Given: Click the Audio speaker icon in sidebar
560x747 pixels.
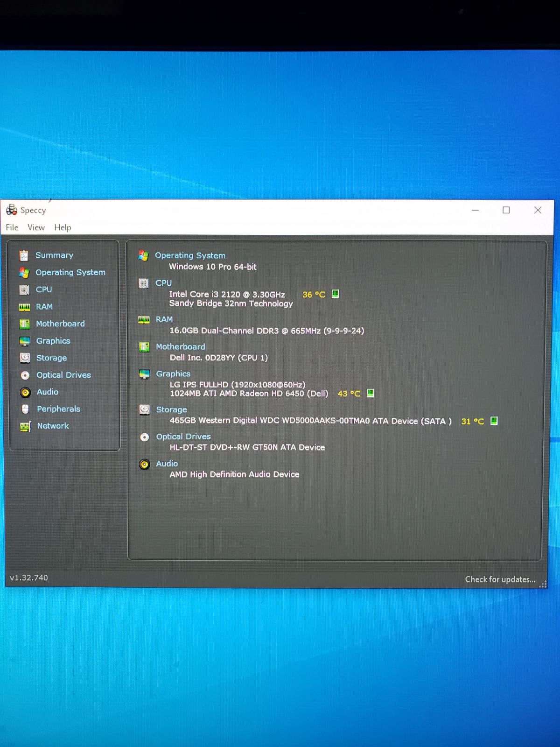Looking at the screenshot, I should click(x=25, y=392).
